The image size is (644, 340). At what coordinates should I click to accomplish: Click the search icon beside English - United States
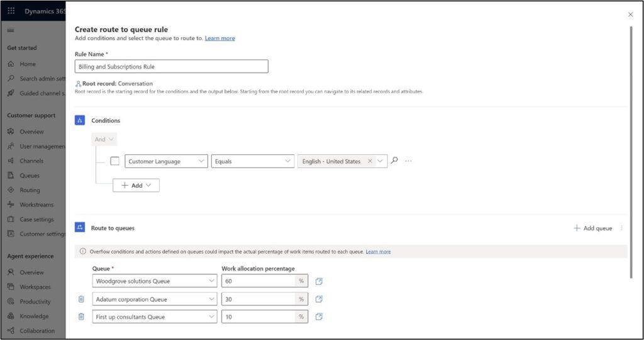tap(394, 161)
